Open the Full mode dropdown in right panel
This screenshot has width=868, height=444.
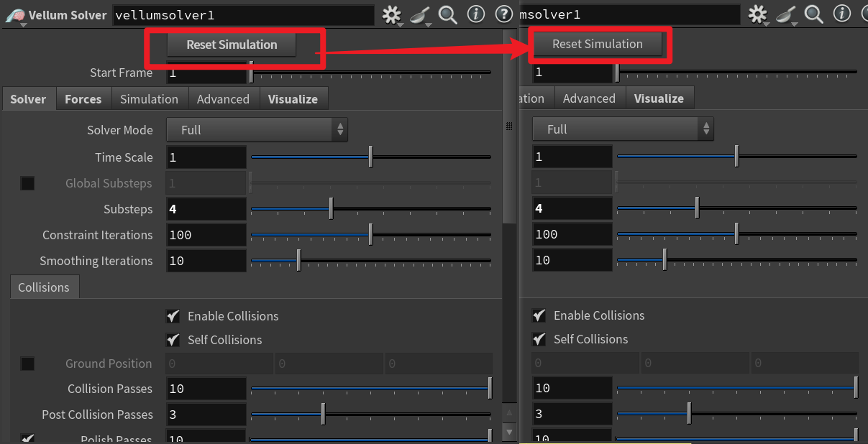tap(623, 129)
